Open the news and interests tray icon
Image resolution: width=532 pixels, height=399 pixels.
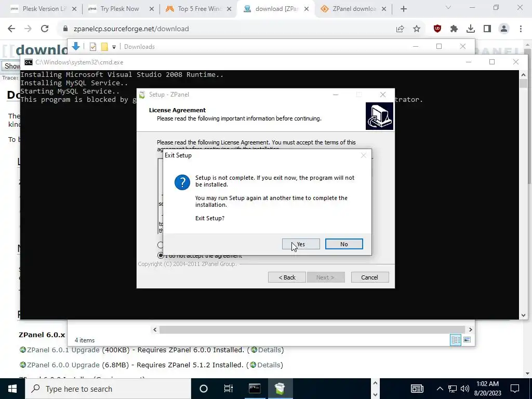point(417,389)
